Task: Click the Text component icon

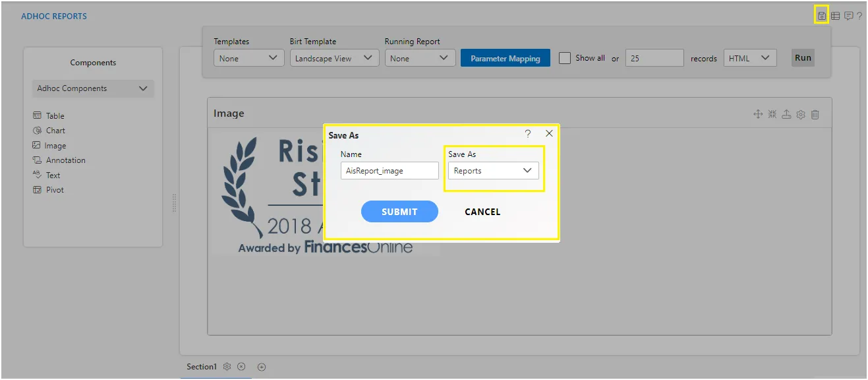Action: [x=37, y=175]
